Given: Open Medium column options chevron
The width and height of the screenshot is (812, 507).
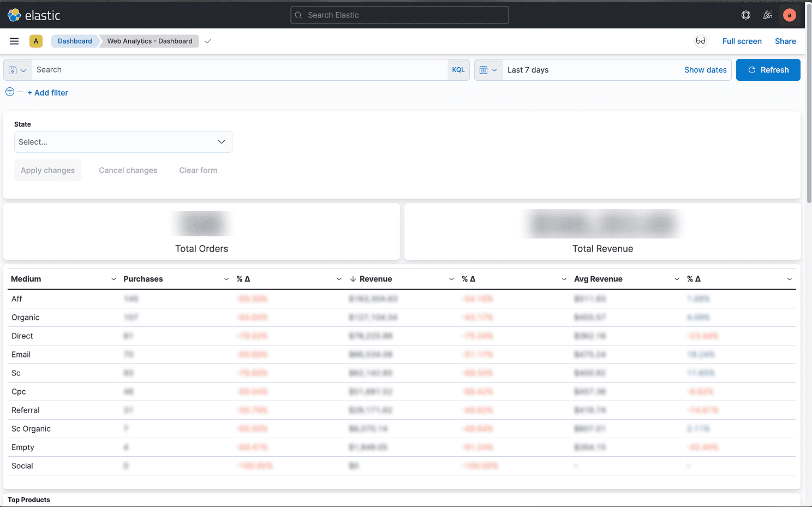Looking at the screenshot, I should [x=114, y=279].
